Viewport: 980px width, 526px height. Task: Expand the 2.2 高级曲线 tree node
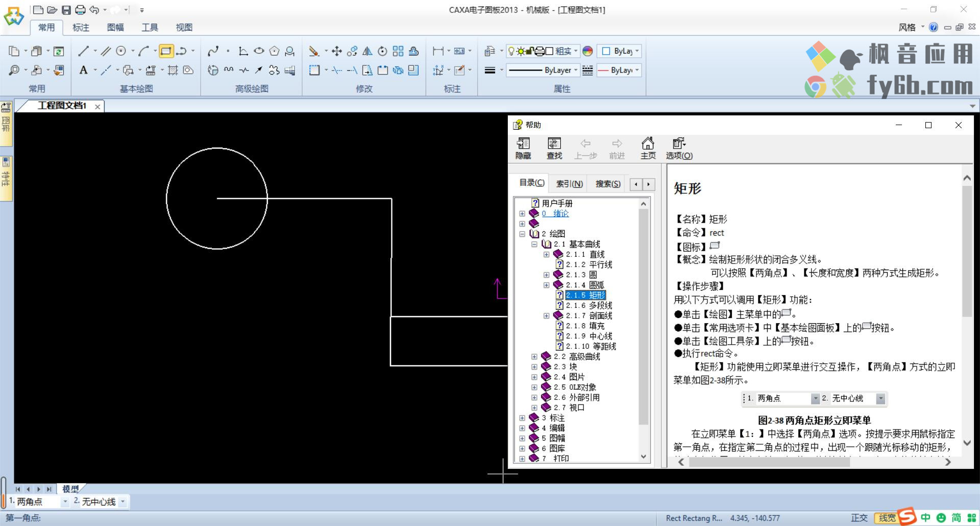534,356
